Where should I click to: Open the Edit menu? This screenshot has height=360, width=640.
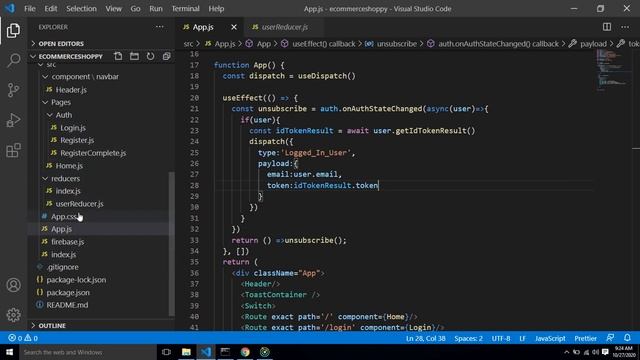click(x=51, y=9)
